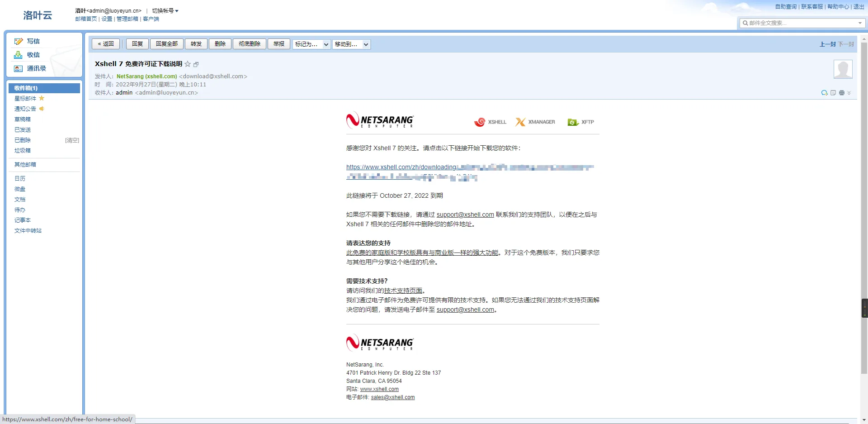Click the 举报 report button
This screenshot has width=868, height=424.
(279, 44)
